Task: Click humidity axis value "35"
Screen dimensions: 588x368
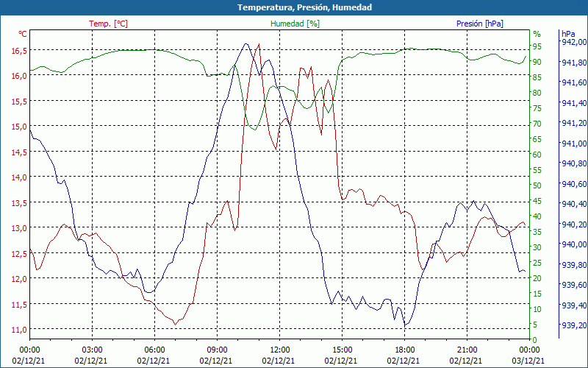Action: (537, 232)
